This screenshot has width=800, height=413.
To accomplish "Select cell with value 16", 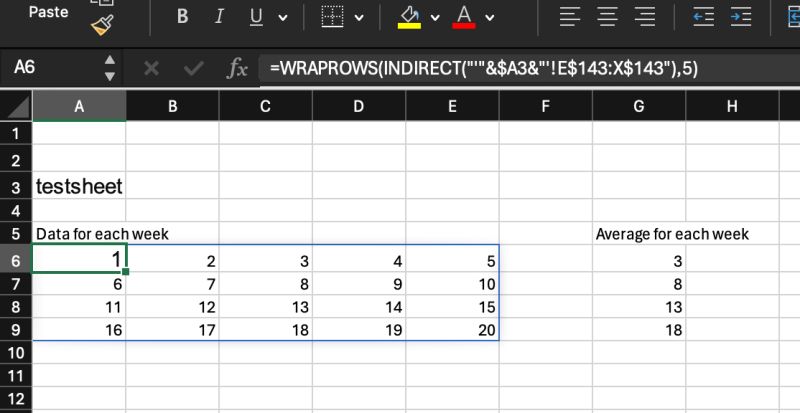I will pos(79,330).
